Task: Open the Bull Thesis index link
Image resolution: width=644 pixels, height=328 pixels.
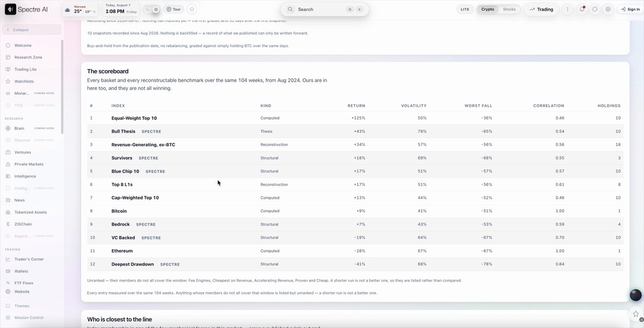Action: (123, 131)
